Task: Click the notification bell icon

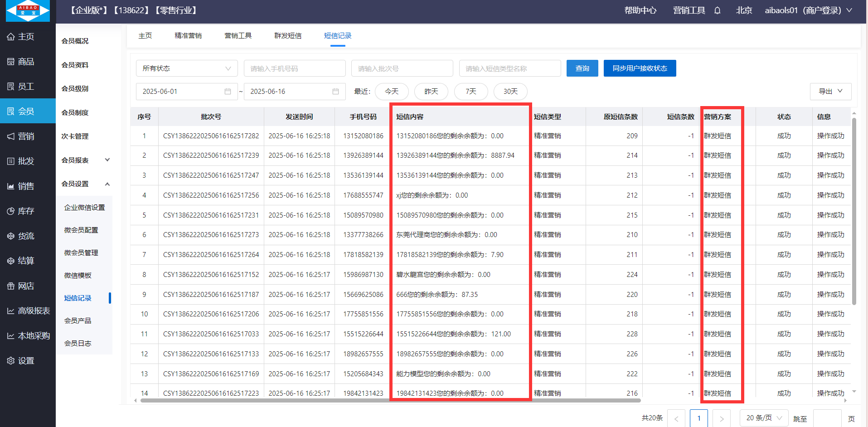Action: [x=717, y=10]
